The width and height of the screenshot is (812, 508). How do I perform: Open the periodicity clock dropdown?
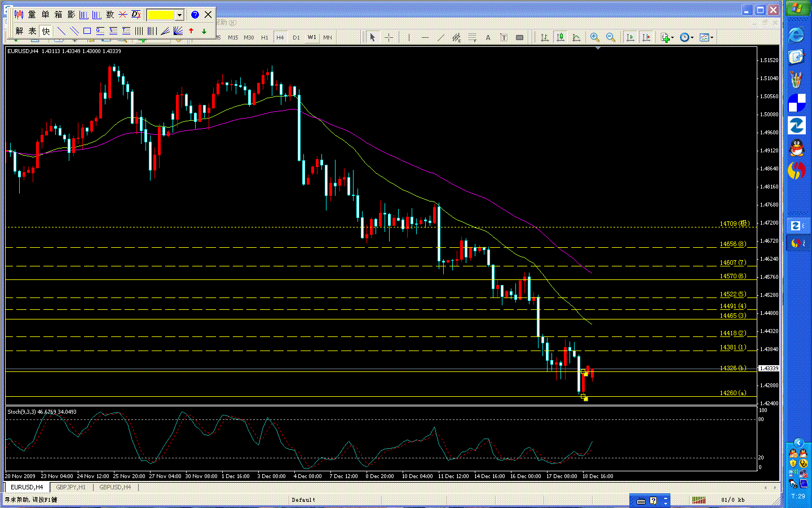[686, 37]
